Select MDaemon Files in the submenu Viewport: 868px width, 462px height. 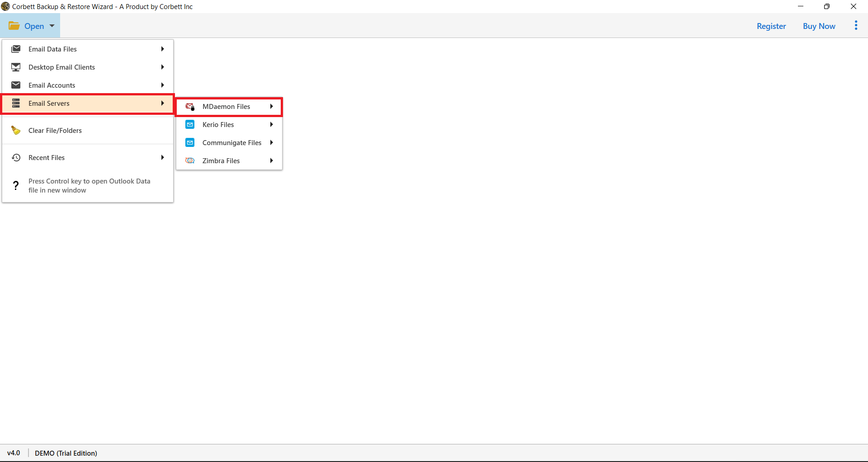(229, 107)
